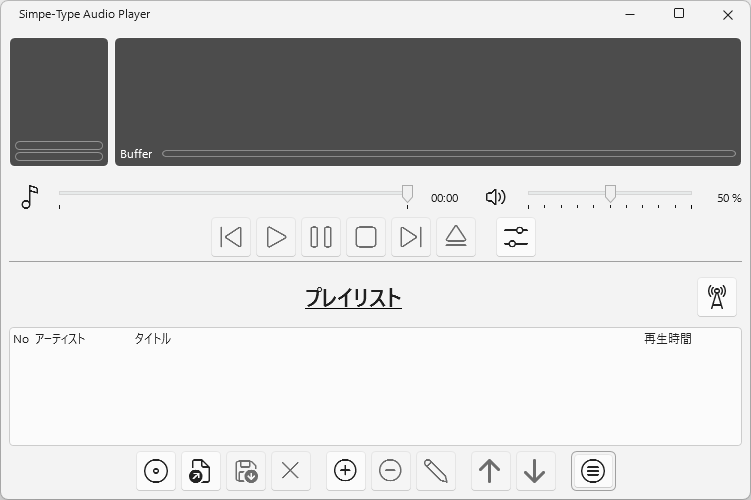The width and height of the screenshot is (751, 500).
Task: Open playlist file with shortcut-document icon
Action: click(201, 471)
